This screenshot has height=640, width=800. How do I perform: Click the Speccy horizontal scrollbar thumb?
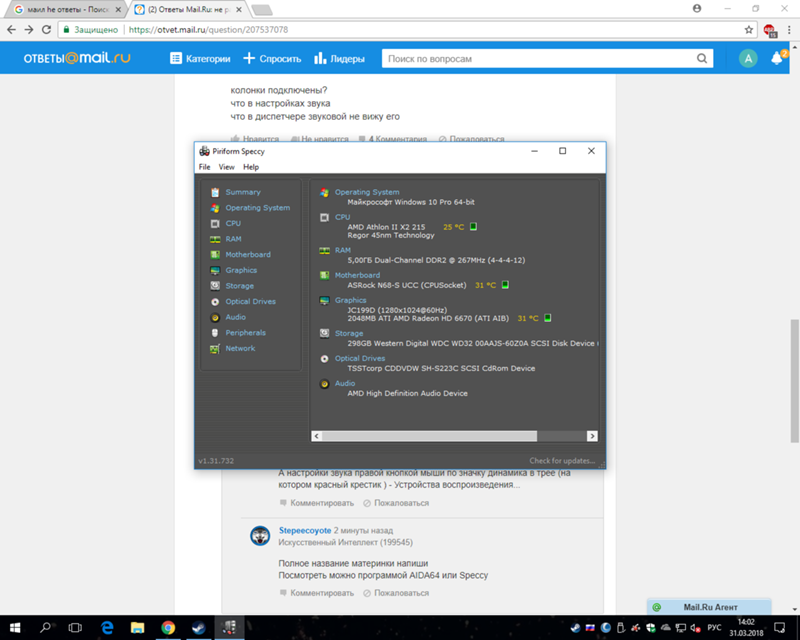[x=430, y=436]
